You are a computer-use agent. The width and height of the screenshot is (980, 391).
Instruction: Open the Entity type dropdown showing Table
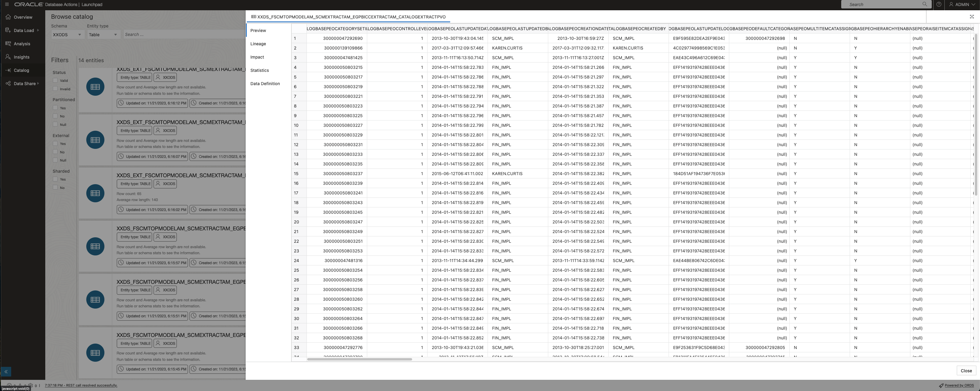pos(103,34)
